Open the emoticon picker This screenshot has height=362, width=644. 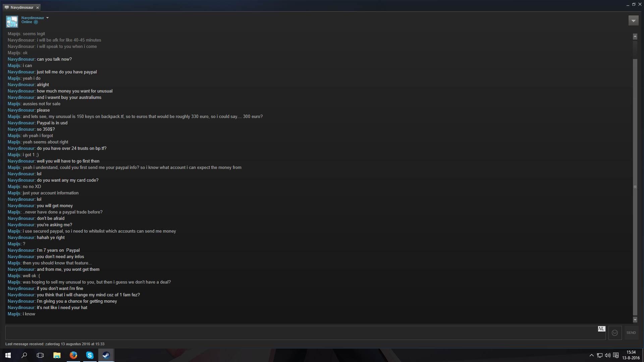(x=615, y=333)
